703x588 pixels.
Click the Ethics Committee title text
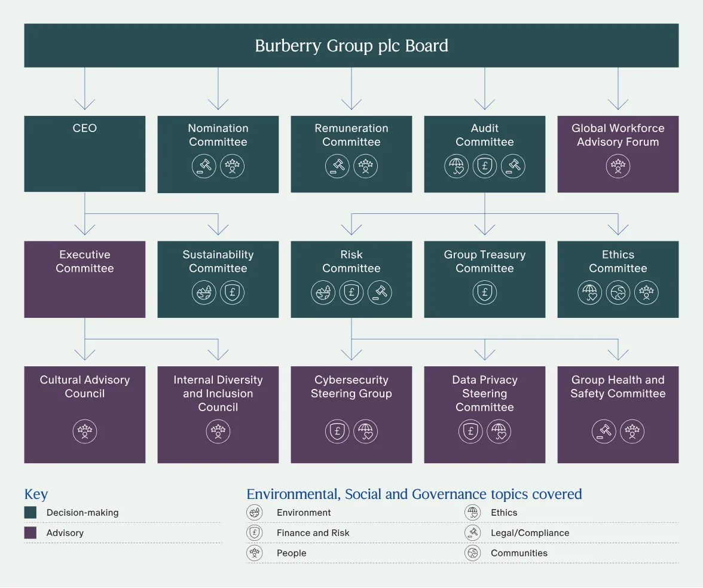pyautogui.click(x=618, y=261)
